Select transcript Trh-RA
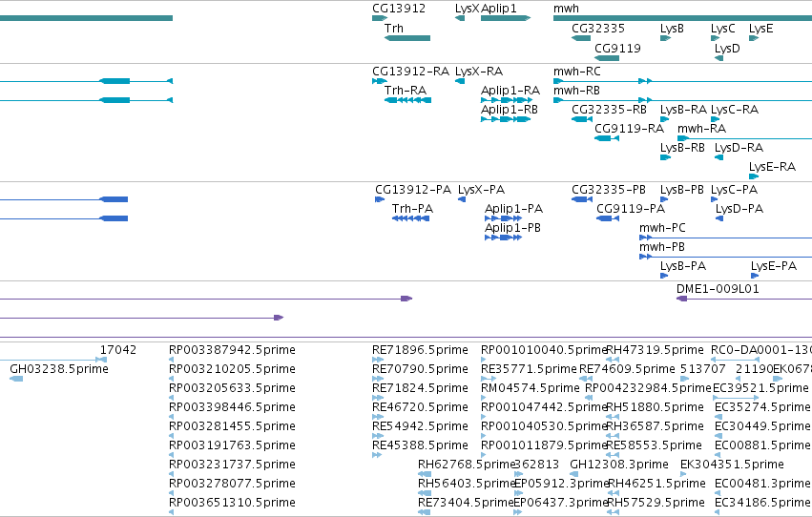812x517 pixels. [x=406, y=90]
